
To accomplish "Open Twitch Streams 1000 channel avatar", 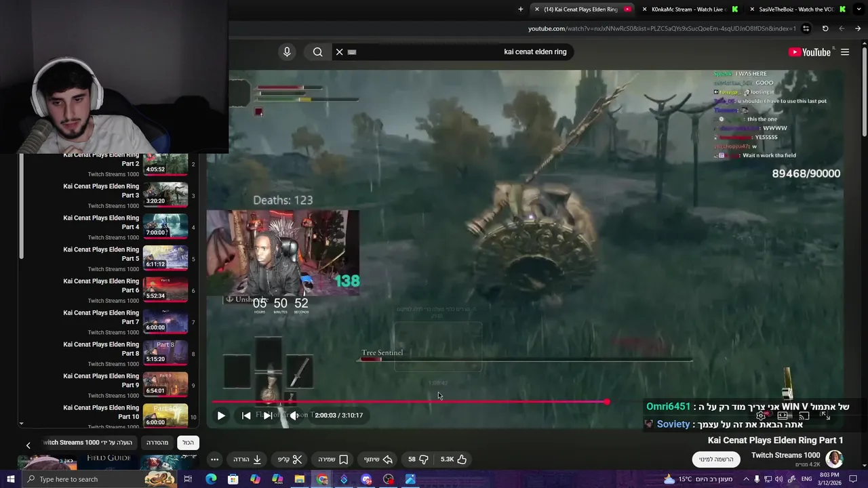I will click(834, 459).
